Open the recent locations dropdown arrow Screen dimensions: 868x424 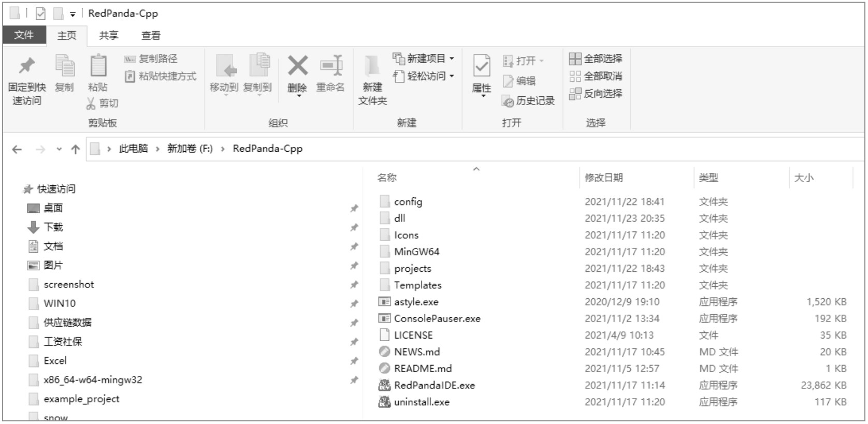(x=59, y=149)
